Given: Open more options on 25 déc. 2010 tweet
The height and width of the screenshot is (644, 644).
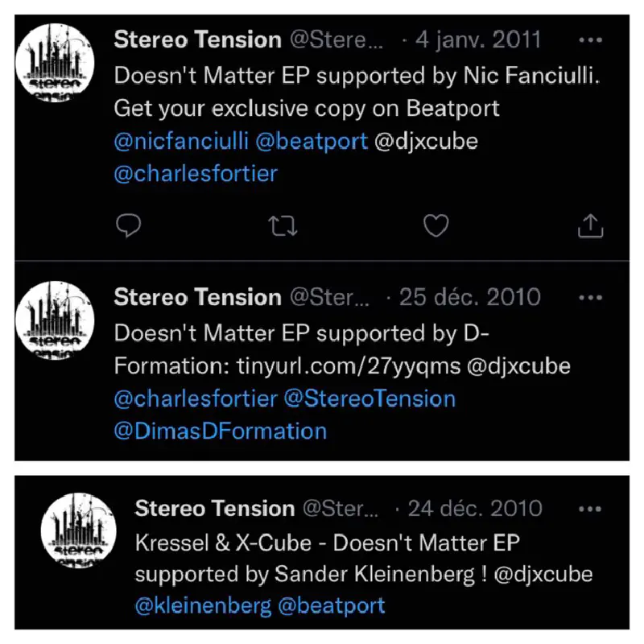Looking at the screenshot, I should coord(590,298).
